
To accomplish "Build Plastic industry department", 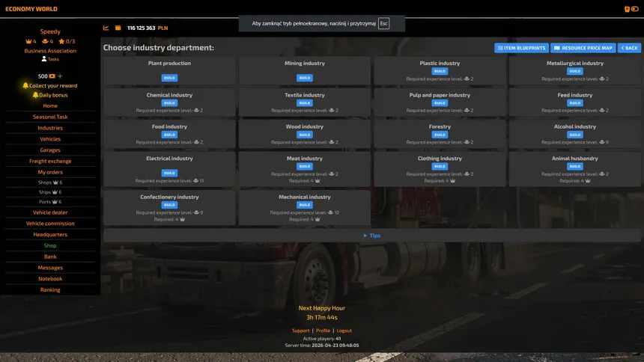I will point(440,71).
